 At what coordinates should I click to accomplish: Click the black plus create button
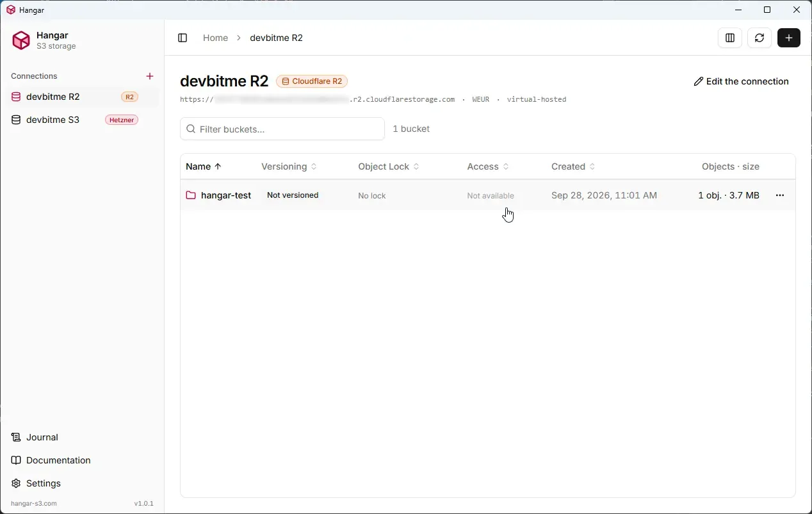pyautogui.click(x=789, y=38)
